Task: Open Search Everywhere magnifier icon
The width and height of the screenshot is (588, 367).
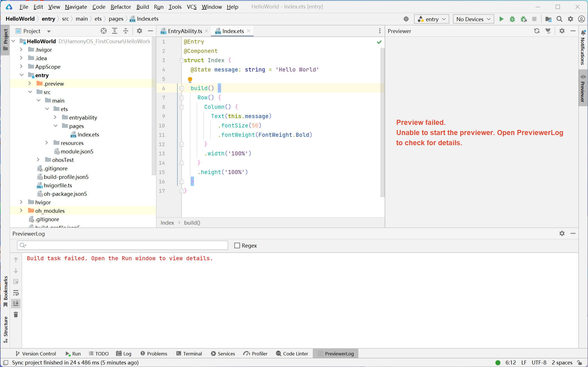Action: (x=559, y=19)
